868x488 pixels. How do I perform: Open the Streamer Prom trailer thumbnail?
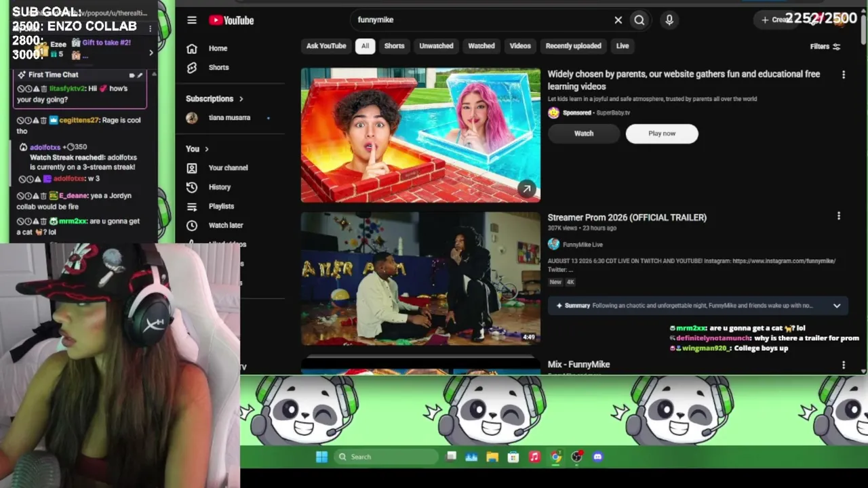(x=420, y=279)
